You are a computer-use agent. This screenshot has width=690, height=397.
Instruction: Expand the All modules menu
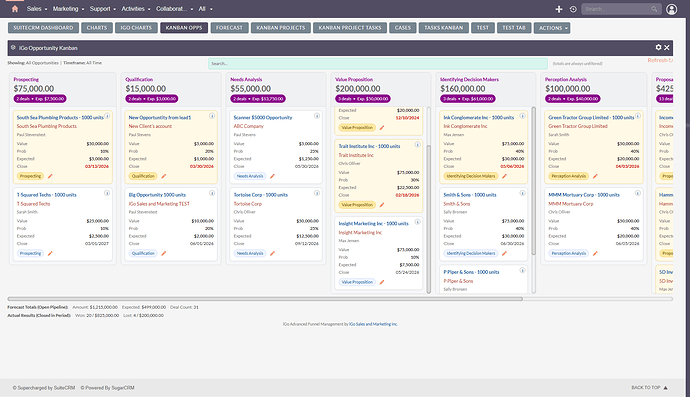point(205,9)
